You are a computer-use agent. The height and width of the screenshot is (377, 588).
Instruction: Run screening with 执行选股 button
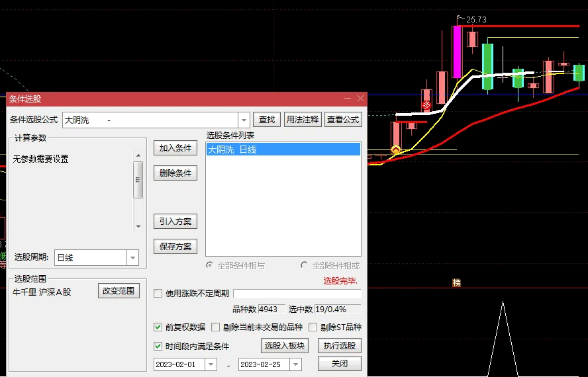[x=340, y=345]
